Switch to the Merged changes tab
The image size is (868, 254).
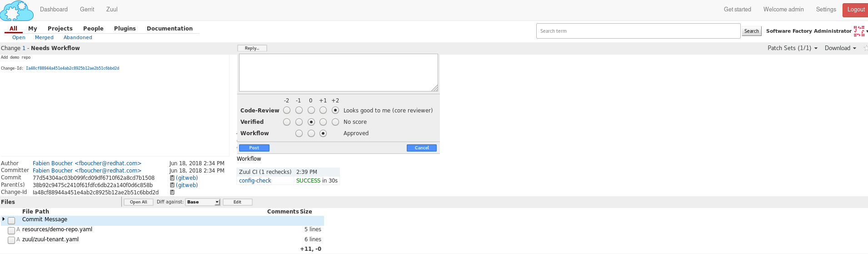click(x=44, y=38)
